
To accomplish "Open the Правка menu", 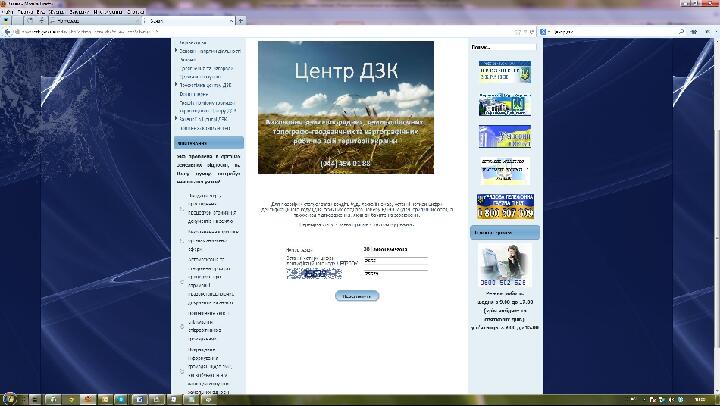I will (x=25, y=11).
